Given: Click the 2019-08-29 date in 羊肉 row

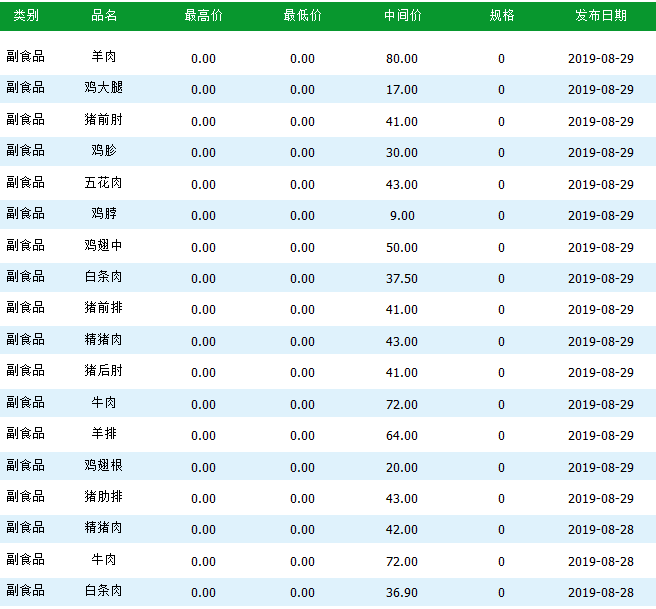Looking at the screenshot, I should (601, 59).
